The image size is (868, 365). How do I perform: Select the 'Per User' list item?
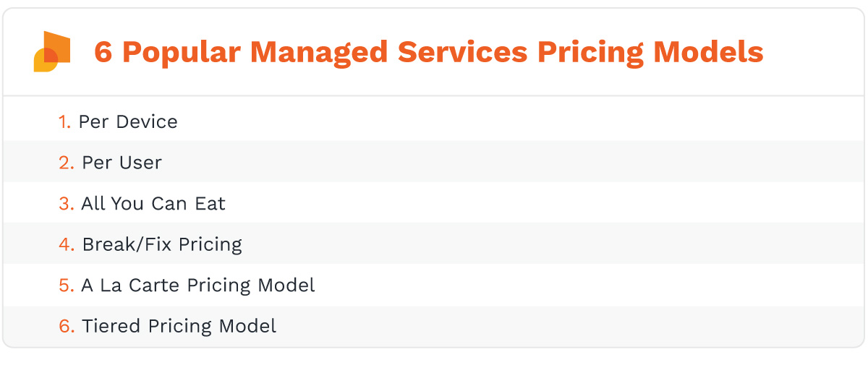pos(122,163)
